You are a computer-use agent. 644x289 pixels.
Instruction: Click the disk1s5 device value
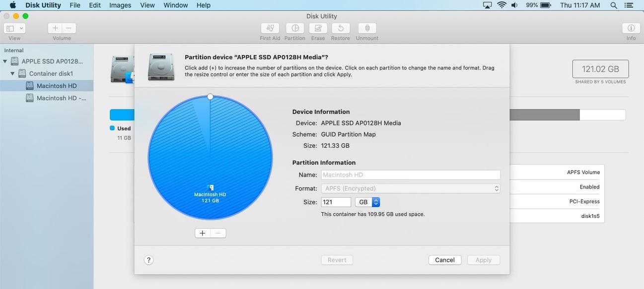click(590, 216)
